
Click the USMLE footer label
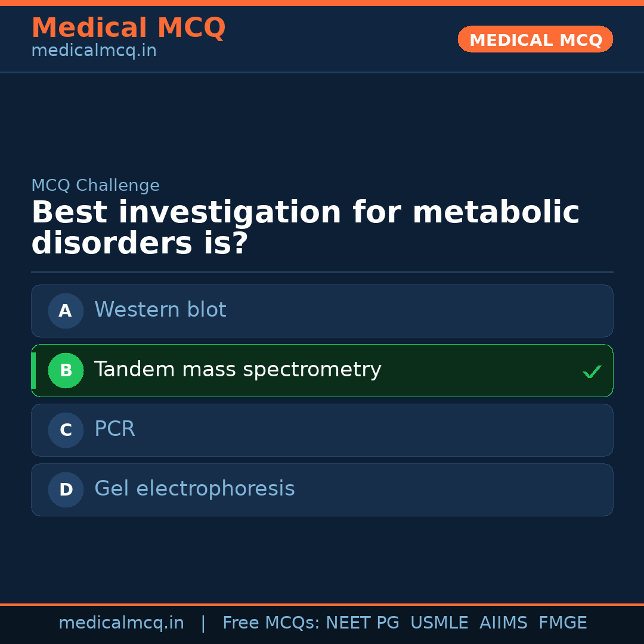(x=439, y=623)
